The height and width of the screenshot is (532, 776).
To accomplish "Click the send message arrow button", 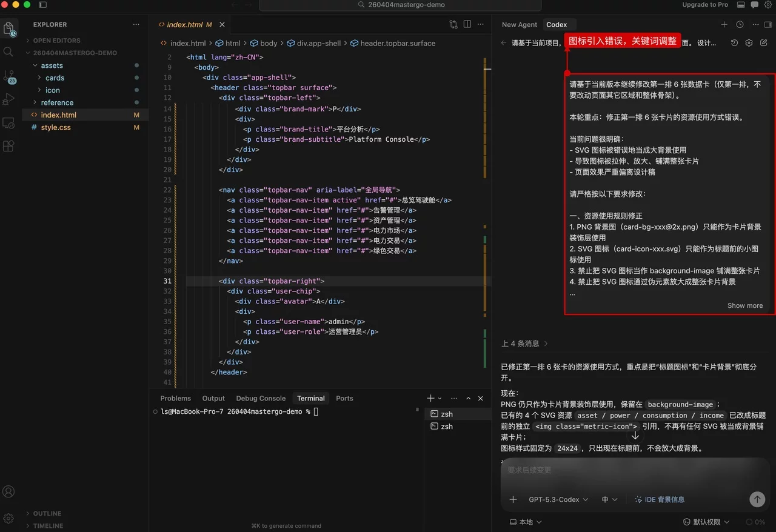I will coord(757,499).
